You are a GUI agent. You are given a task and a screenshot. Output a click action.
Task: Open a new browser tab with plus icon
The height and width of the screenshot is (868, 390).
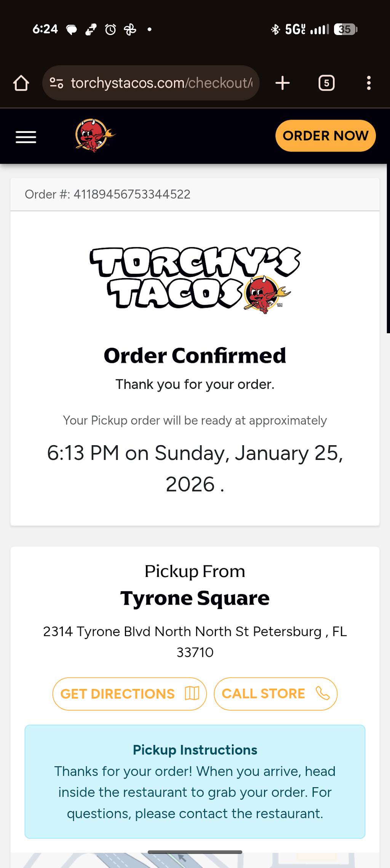[x=283, y=83]
